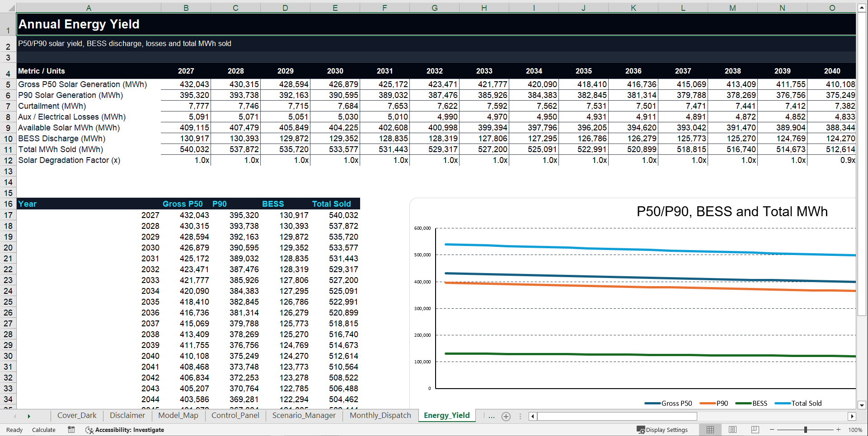
Task: Click Accessibility: Investigate status item
Action: [x=125, y=430]
